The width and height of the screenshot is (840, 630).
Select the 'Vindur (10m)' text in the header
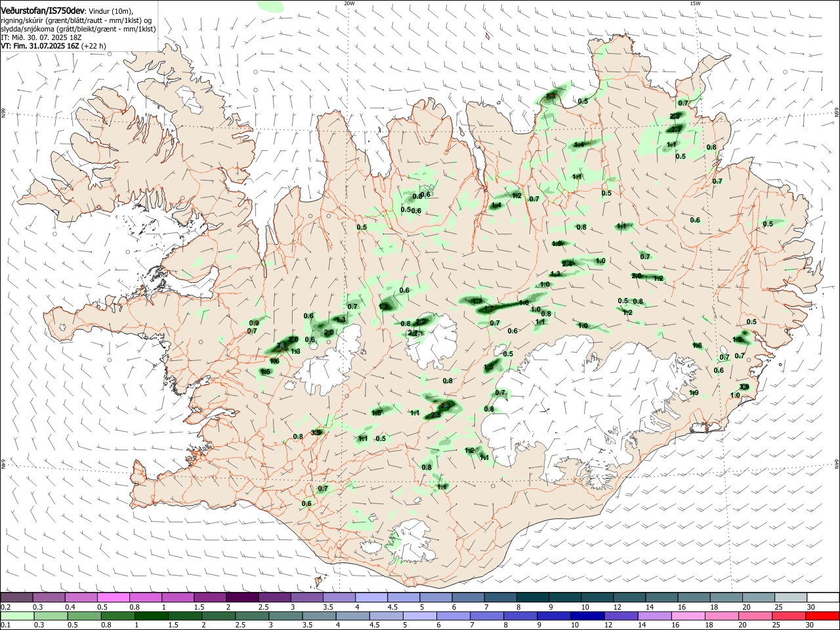pos(112,12)
